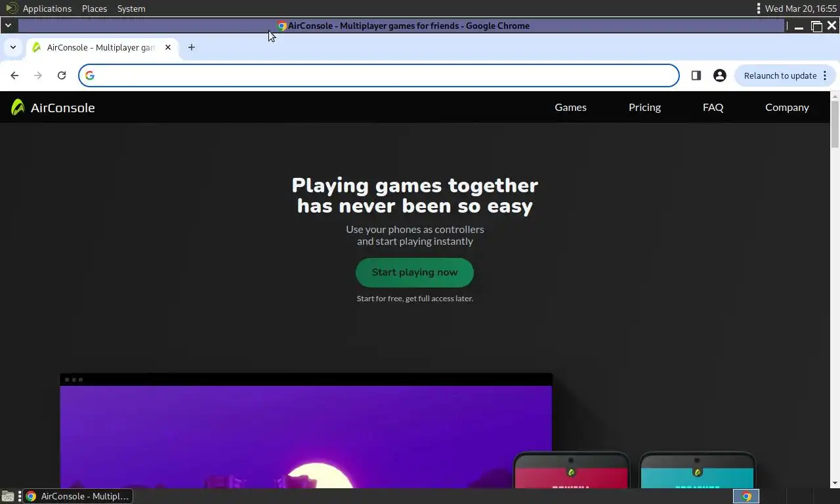840x504 pixels.
Task: Open the Chrome profile avatar icon
Action: click(720, 75)
